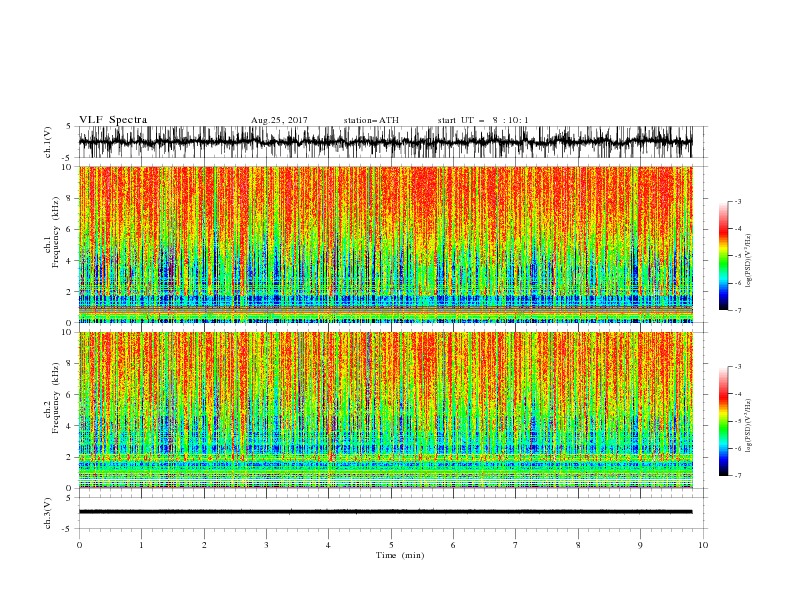Screen dimensions: 792x612
Task: Click the ch.2 spectrogram's color scale bar
Action: point(723,421)
